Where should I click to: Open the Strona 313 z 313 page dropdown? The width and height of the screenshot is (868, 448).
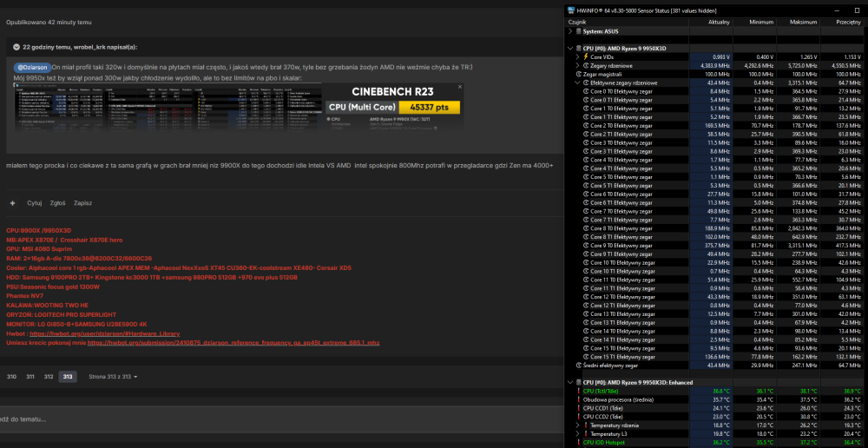[113, 377]
